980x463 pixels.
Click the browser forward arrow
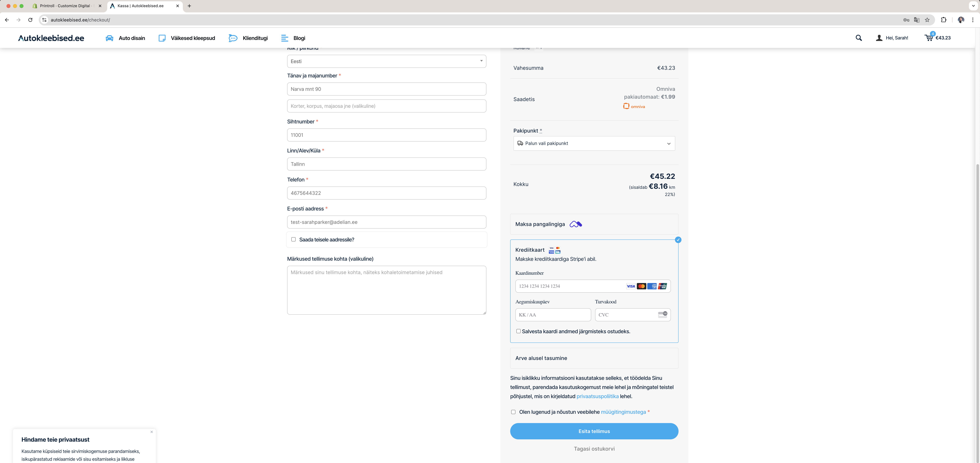tap(19, 20)
